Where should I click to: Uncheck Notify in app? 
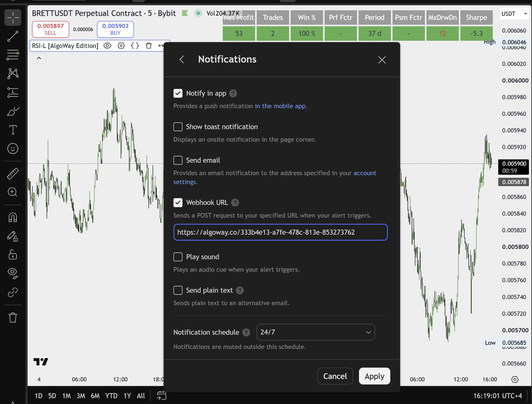point(178,93)
